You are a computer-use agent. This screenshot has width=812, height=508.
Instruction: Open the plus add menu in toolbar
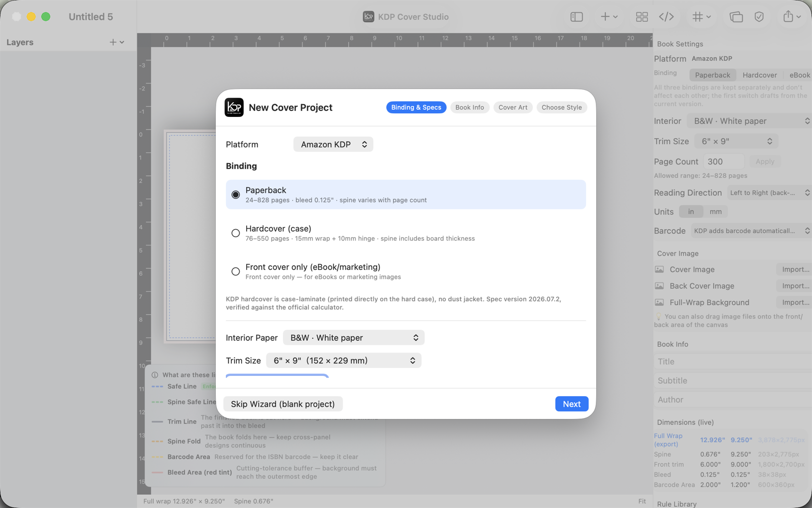pos(609,17)
